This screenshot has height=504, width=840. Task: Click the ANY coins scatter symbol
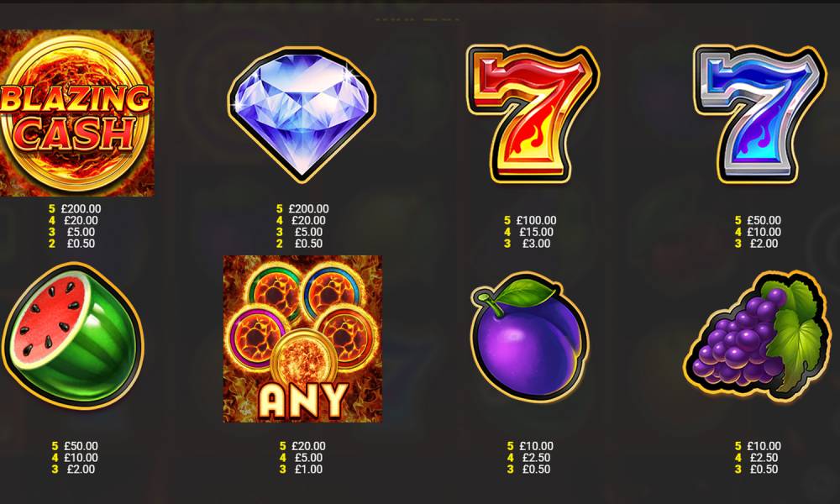pyautogui.click(x=302, y=339)
